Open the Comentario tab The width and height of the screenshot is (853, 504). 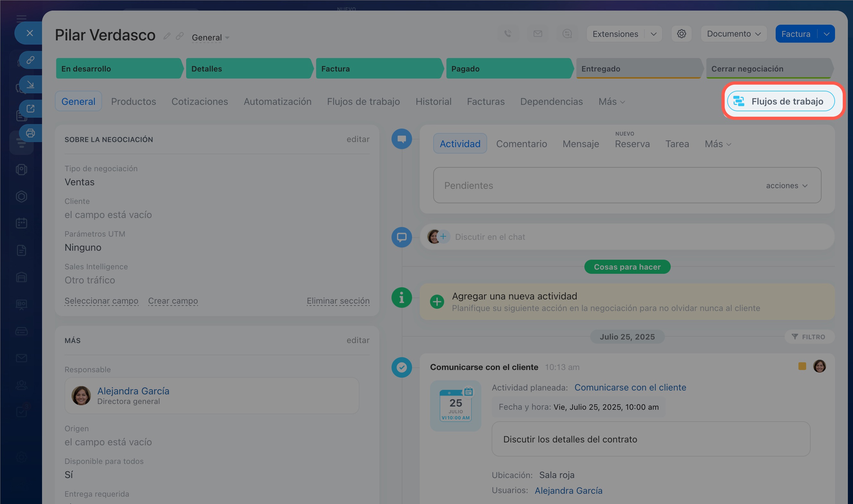pos(521,144)
